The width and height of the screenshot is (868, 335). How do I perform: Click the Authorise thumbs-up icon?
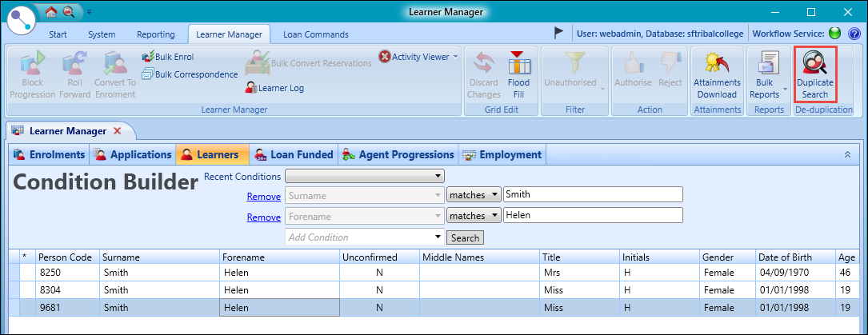pos(633,62)
